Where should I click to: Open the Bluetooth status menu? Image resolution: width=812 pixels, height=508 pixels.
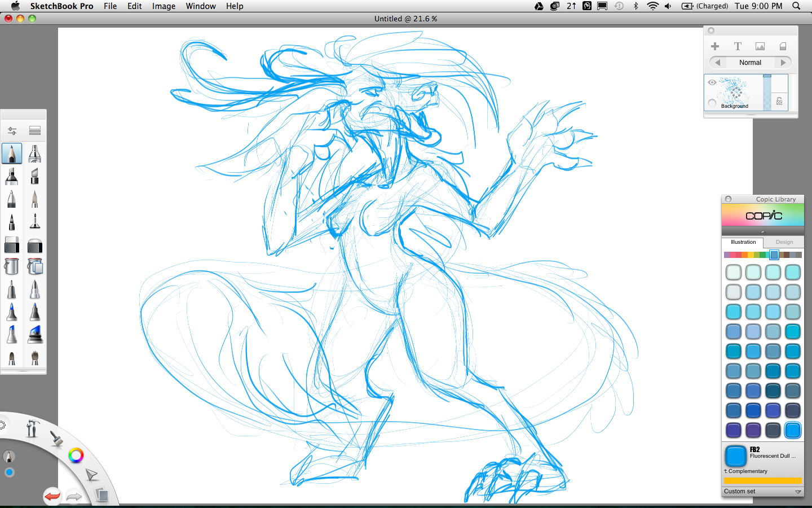[636, 6]
